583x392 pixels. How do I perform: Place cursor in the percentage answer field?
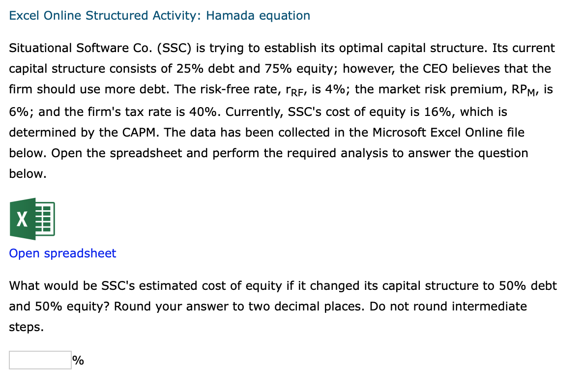click(x=39, y=360)
